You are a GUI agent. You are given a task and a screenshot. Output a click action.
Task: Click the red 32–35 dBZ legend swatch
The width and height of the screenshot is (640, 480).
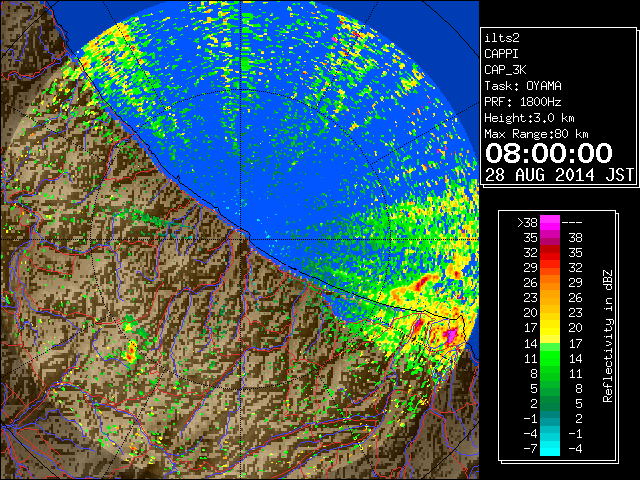[550, 253]
